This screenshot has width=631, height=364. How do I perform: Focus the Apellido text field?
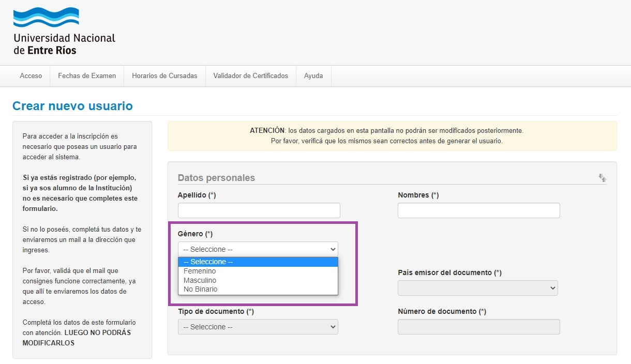coord(259,210)
